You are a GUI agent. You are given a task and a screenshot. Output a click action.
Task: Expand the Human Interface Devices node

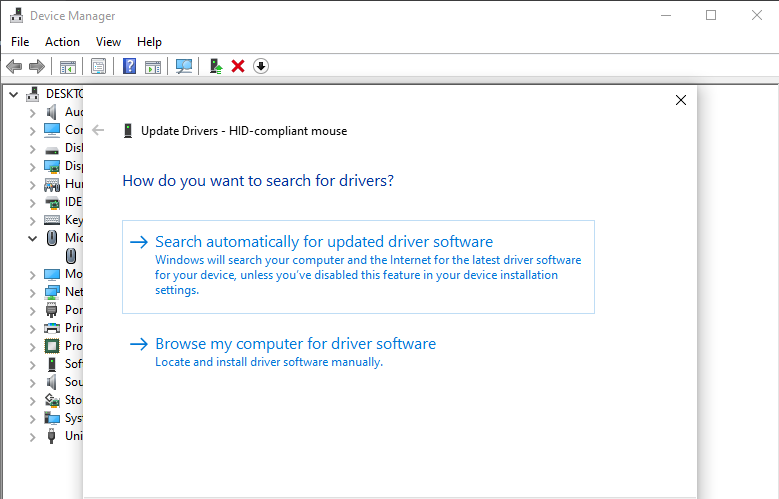click(32, 185)
